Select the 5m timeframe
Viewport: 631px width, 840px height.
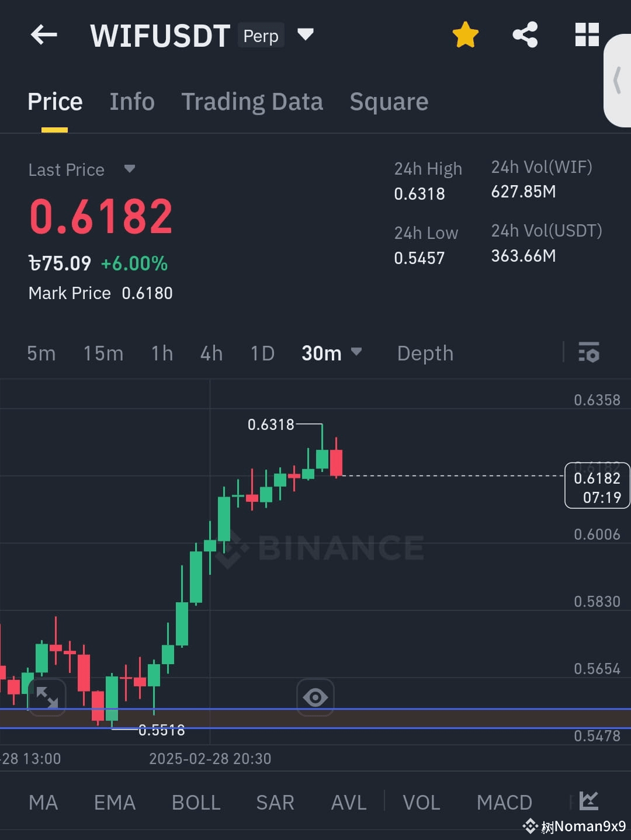pos(41,353)
